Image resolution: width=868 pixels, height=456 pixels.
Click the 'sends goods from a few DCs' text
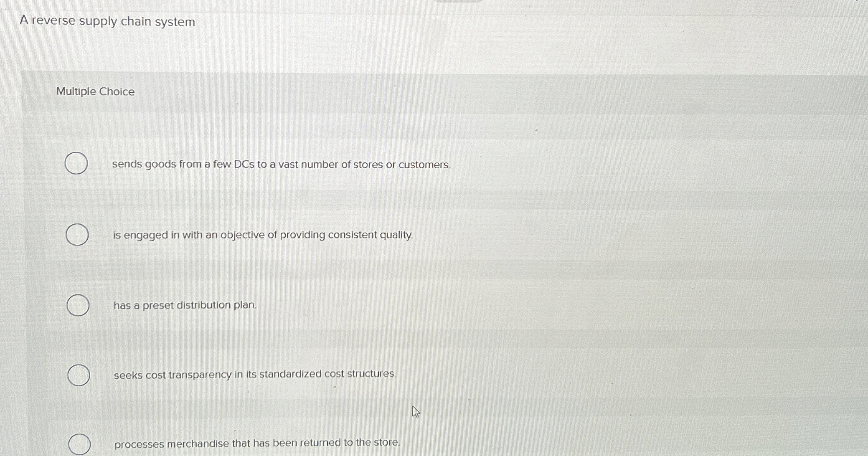point(282,165)
